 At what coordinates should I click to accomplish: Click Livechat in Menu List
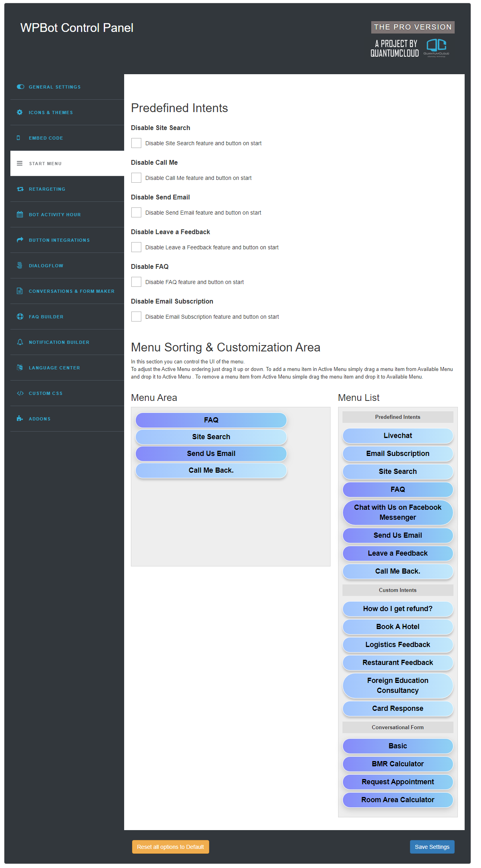coord(398,436)
